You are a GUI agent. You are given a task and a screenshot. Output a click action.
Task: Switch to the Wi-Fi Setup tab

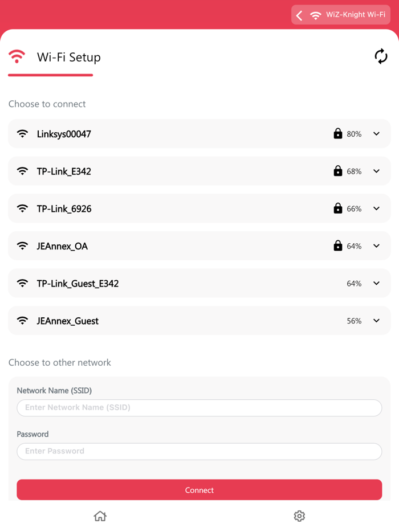pos(68,57)
